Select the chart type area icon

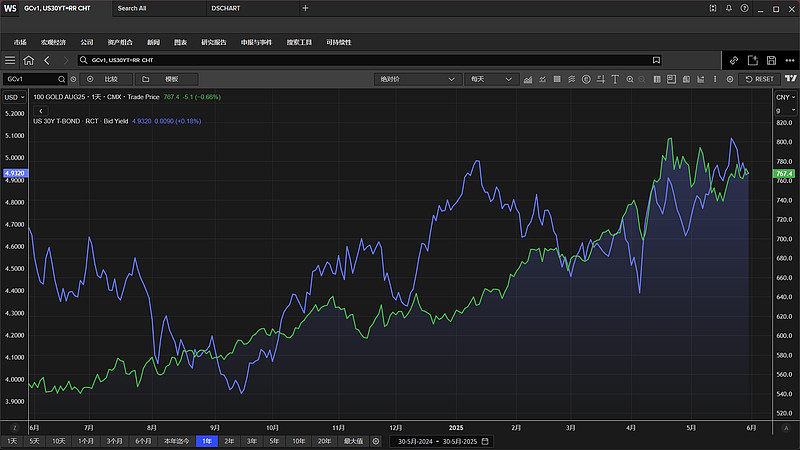pos(528,79)
